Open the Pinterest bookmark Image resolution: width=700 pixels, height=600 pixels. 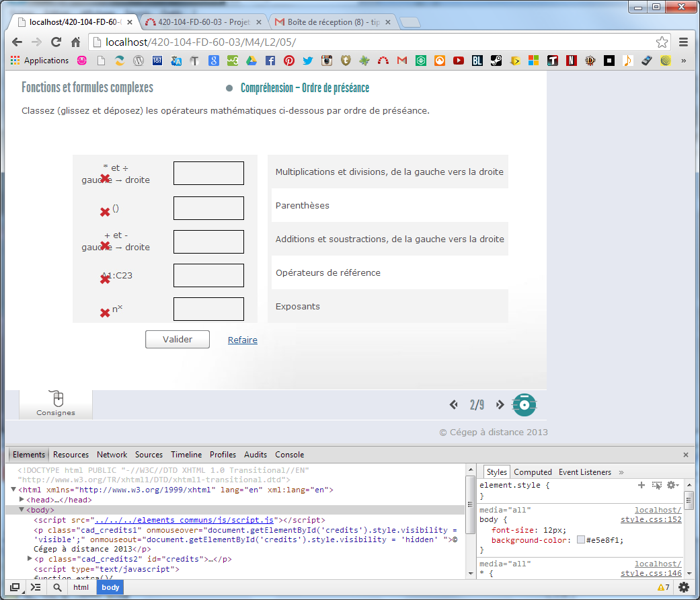click(288, 61)
